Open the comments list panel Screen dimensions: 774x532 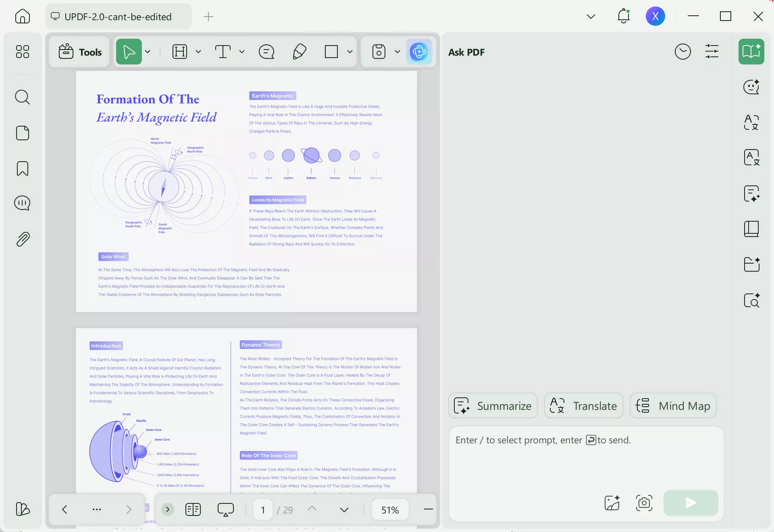23,203
